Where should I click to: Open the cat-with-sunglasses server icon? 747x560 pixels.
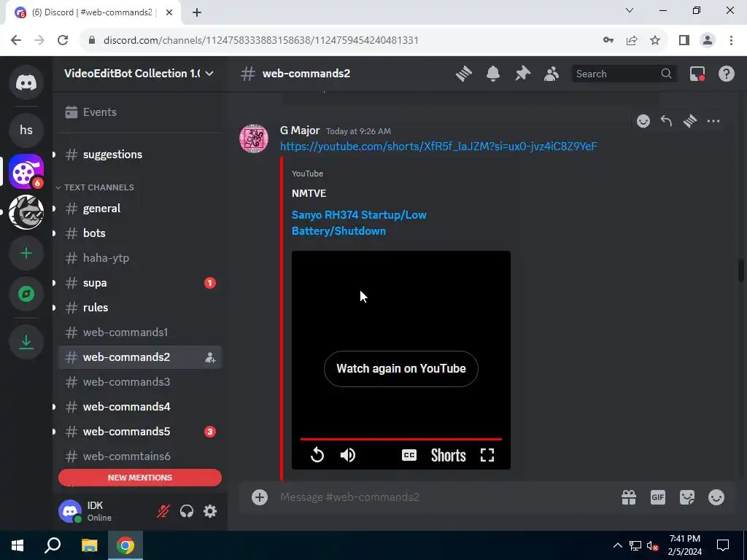(x=26, y=212)
